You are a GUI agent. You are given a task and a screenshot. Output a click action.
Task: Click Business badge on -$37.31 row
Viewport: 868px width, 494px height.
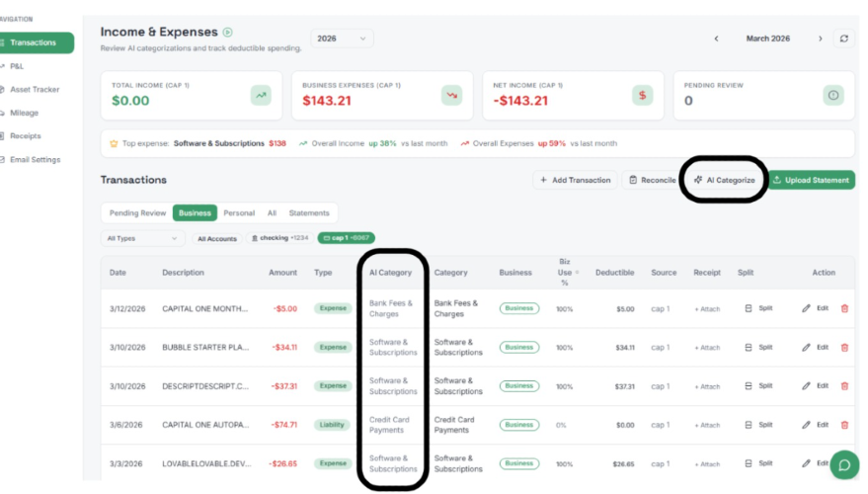(x=519, y=386)
